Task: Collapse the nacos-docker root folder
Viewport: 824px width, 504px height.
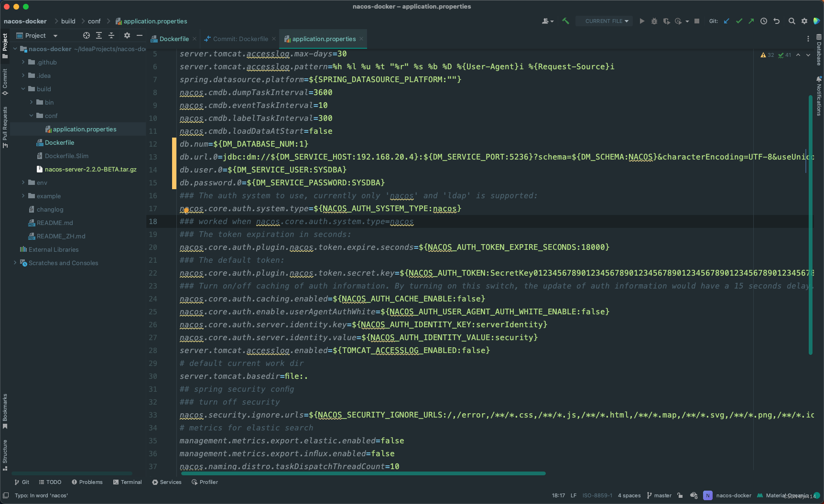Action: tap(15, 49)
